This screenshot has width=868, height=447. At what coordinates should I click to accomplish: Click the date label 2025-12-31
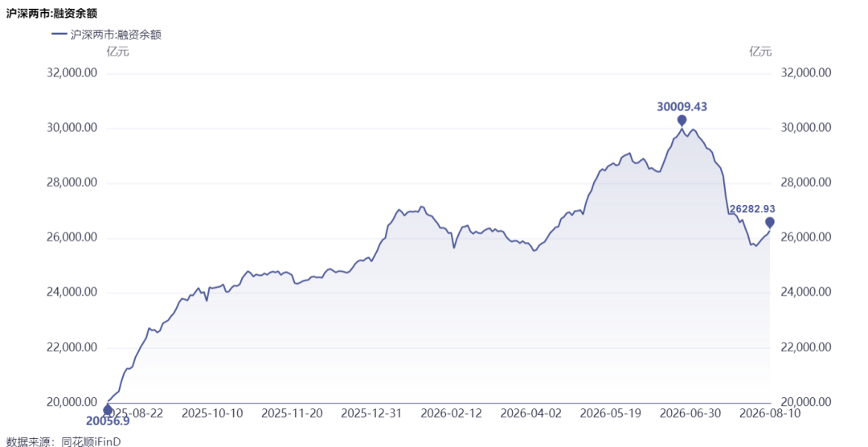click(x=371, y=413)
